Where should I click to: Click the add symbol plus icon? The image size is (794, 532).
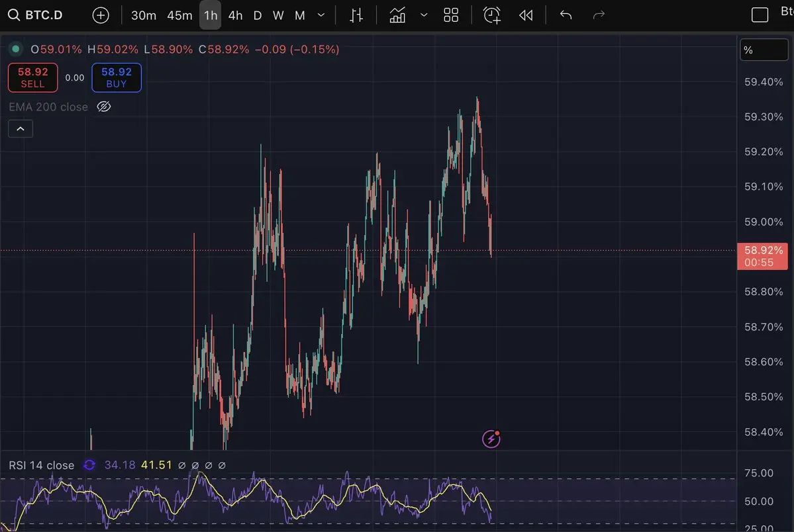pos(101,15)
